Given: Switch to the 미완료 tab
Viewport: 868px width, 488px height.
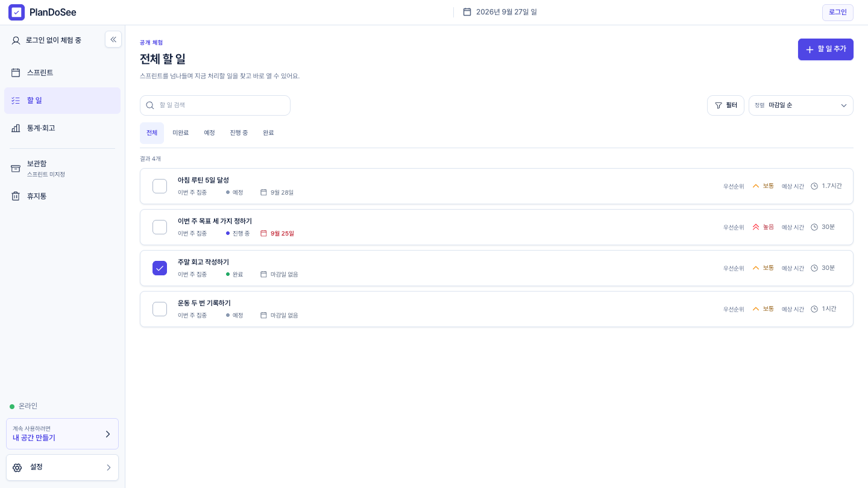Looking at the screenshot, I should 181,133.
